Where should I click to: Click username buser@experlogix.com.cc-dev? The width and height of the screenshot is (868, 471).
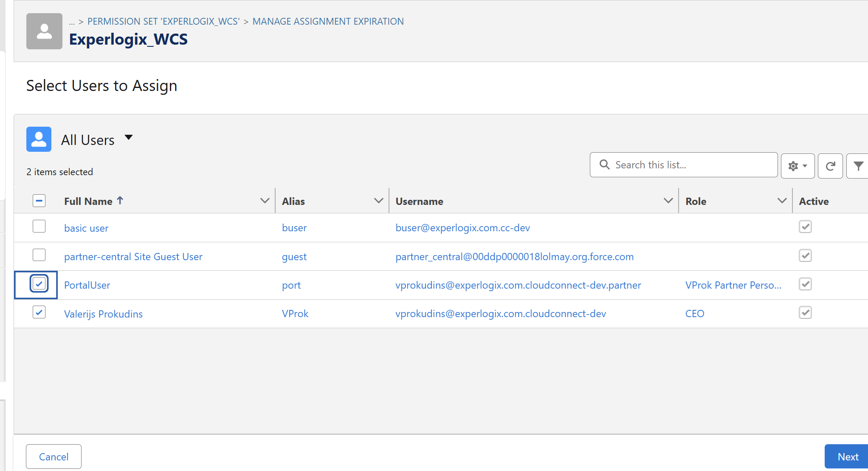tap(463, 228)
